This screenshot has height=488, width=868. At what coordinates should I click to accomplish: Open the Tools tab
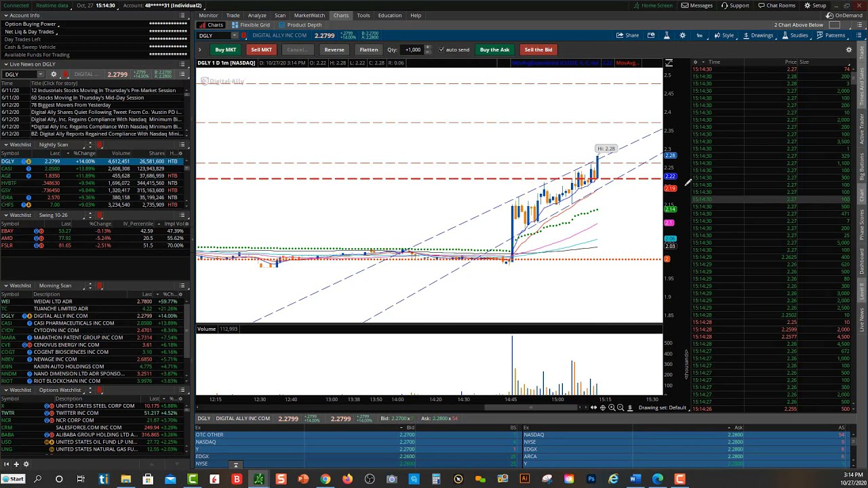tap(363, 15)
